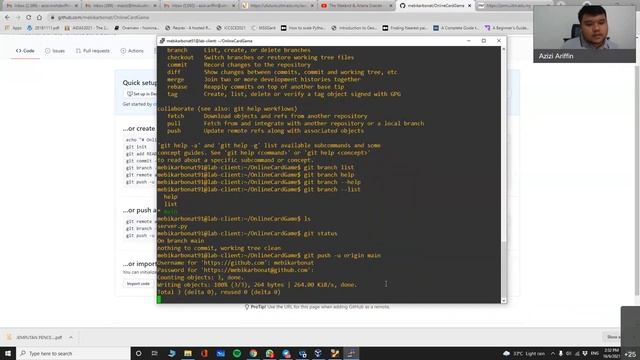Open Google Chrome from the taskbar
The width and height of the screenshot is (640, 360).
(253, 353)
